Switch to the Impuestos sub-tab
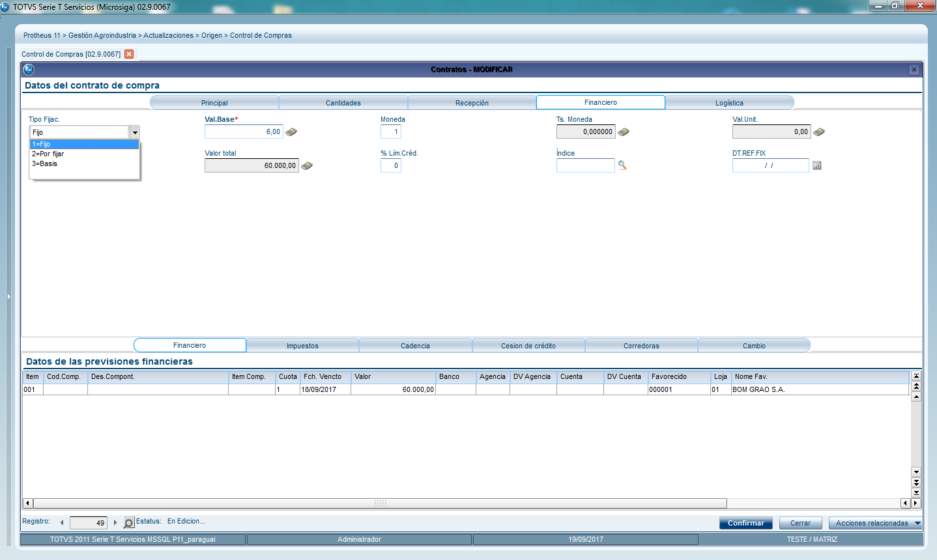 point(302,346)
